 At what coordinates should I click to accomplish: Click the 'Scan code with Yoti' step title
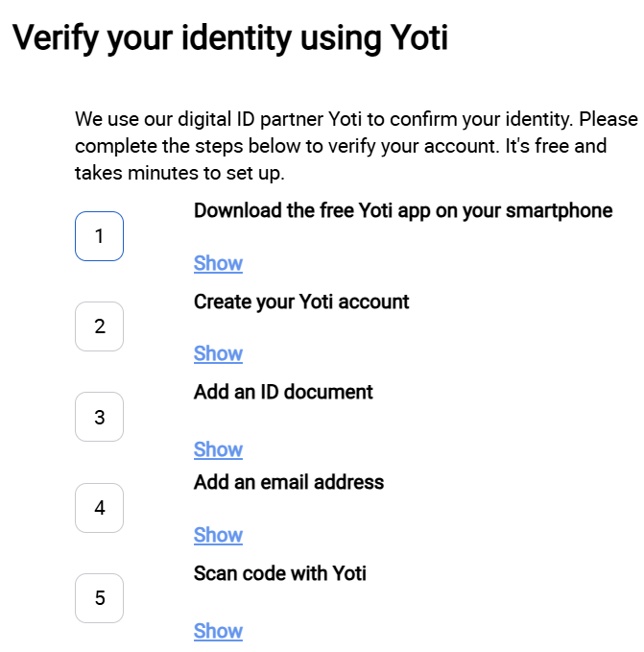(x=280, y=573)
